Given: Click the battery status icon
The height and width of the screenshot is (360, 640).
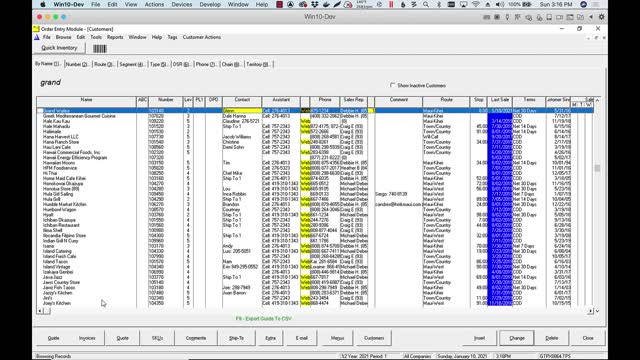Looking at the screenshot, I should tap(527, 4).
